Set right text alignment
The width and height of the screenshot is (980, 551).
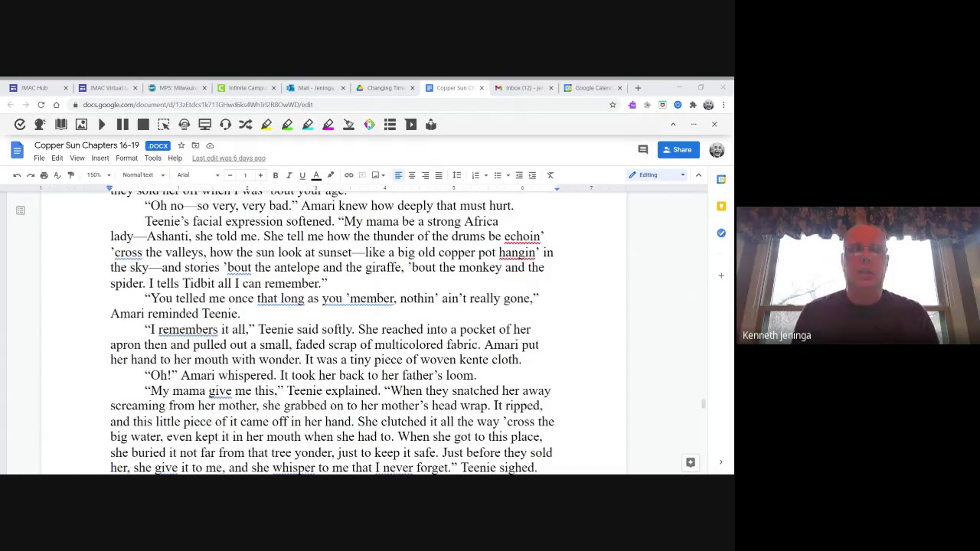[x=425, y=175]
